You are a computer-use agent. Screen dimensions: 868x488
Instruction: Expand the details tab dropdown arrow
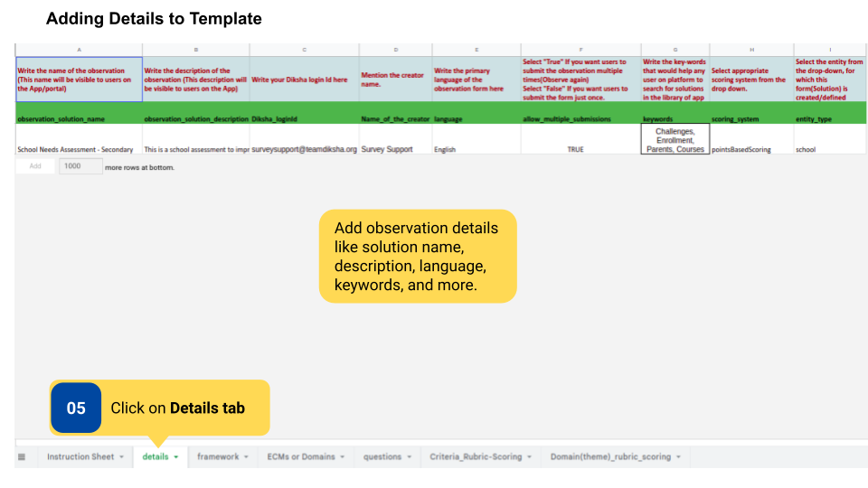click(176, 457)
